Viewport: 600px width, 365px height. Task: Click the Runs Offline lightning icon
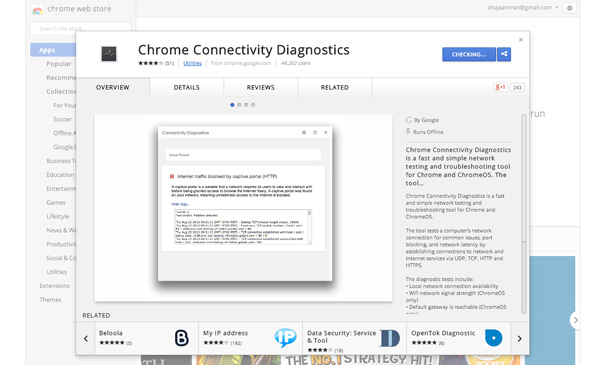coord(408,132)
